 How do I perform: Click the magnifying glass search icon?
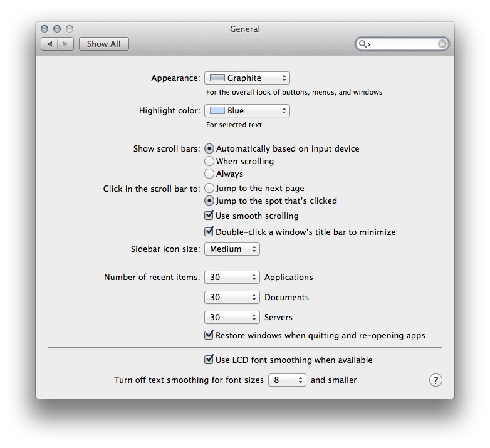coord(362,44)
